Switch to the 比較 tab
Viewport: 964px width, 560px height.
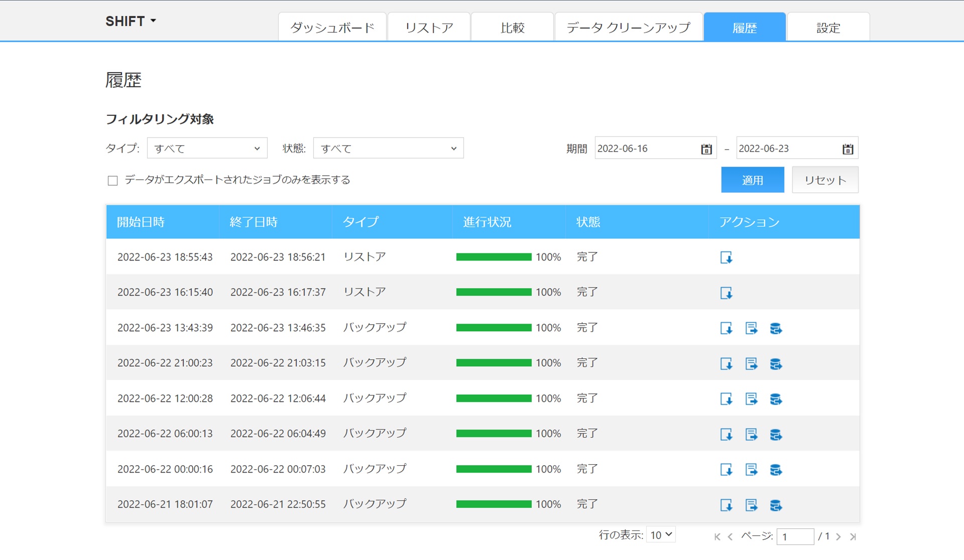(512, 27)
